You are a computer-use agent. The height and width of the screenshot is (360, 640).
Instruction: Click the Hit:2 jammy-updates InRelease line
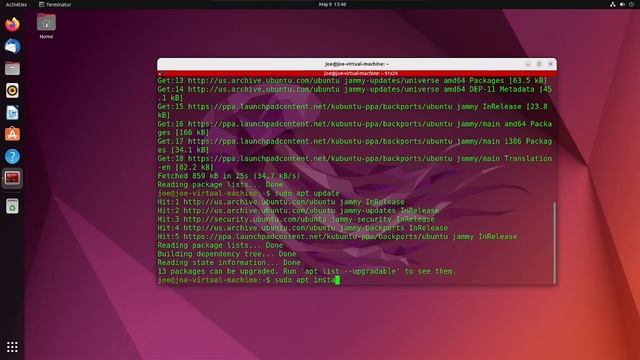point(298,211)
